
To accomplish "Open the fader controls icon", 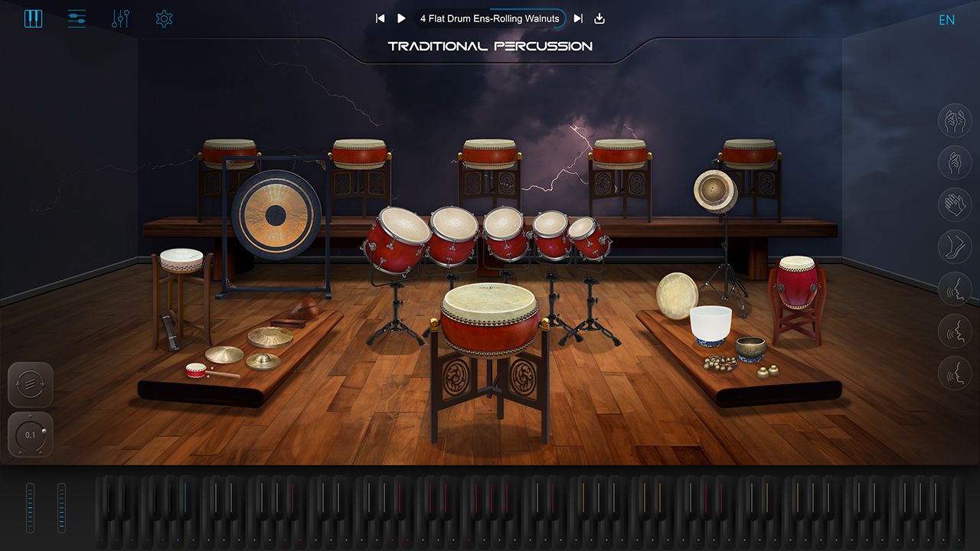I will (120, 18).
